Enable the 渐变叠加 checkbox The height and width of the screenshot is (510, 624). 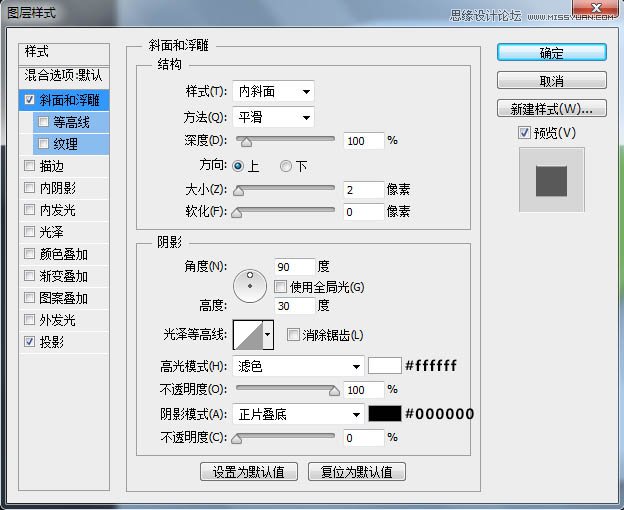point(29,275)
